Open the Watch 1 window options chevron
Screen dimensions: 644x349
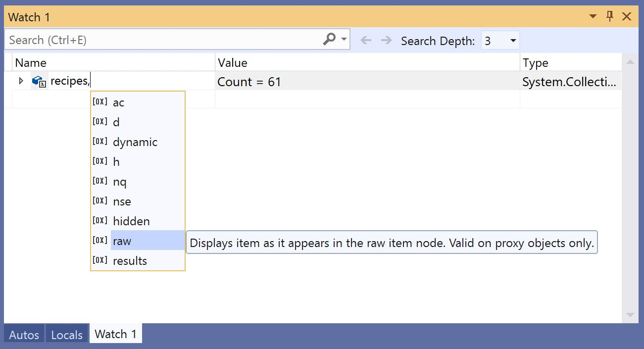593,16
